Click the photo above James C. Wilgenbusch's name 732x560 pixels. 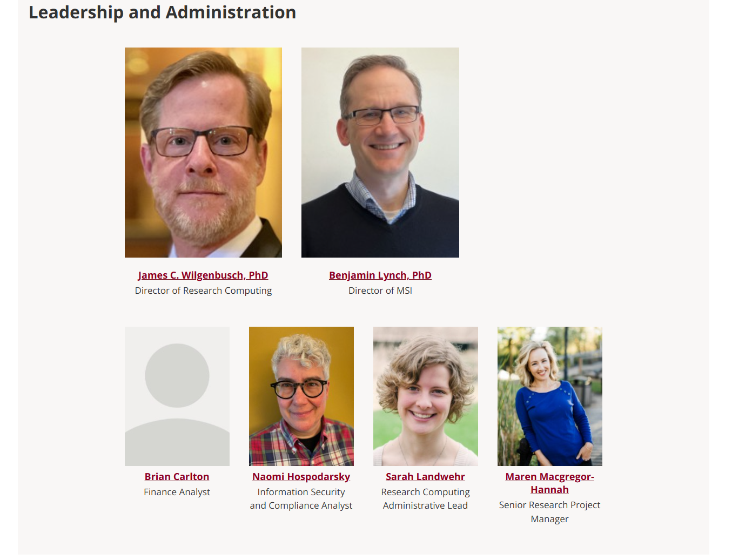[x=203, y=152]
